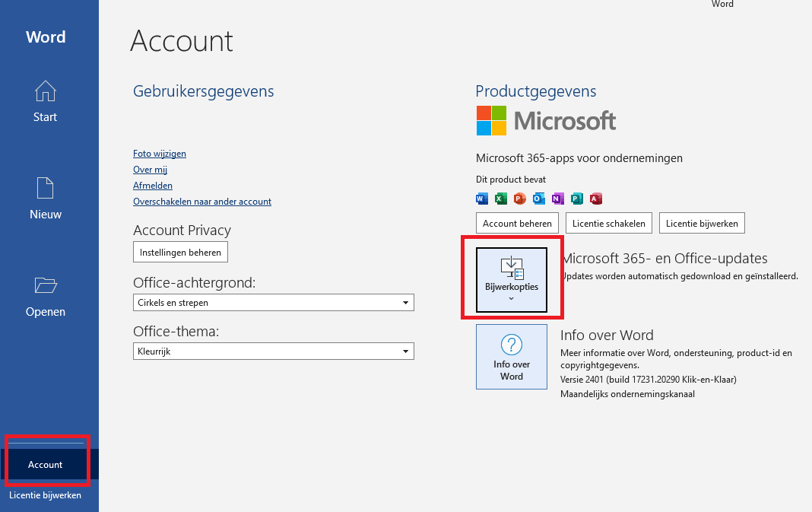
Task: Open the Info over Word button
Action: point(512,357)
